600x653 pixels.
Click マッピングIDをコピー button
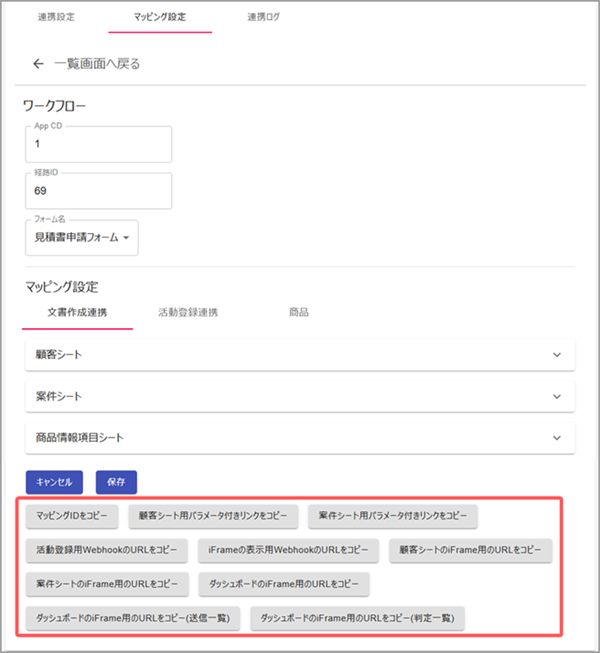coord(72,516)
